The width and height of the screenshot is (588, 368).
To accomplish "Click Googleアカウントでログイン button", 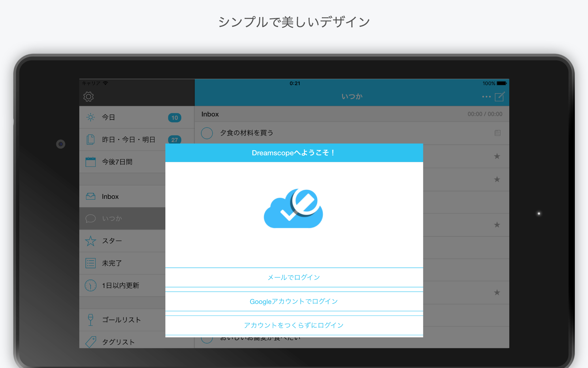I will [294, 301].
